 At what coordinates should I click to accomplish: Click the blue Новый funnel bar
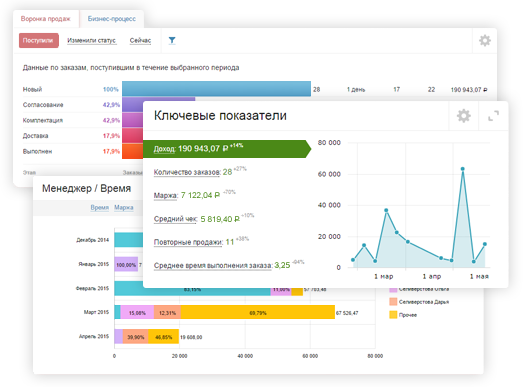(216, 89)
